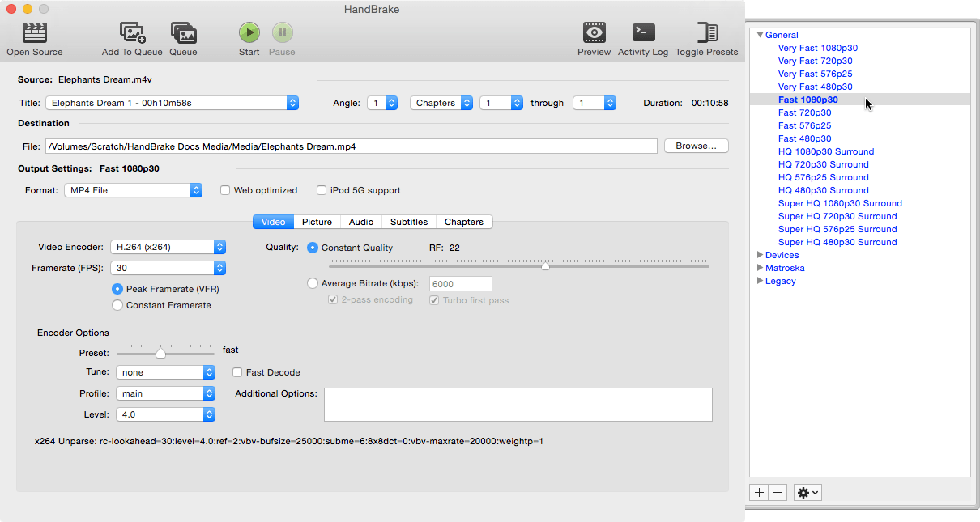The image size is (980, 522).
Task: Select the HQ 1080p30 Surround preset
Action: (825, 151)
